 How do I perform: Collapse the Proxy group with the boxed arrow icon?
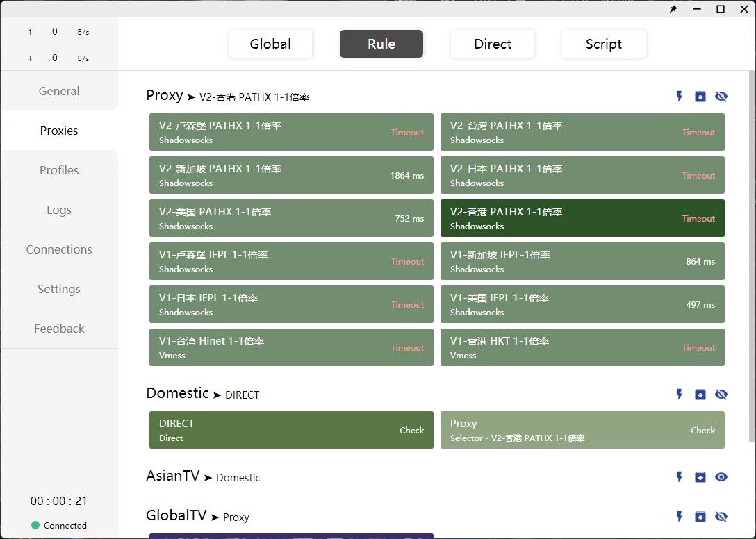click(700, 97)
